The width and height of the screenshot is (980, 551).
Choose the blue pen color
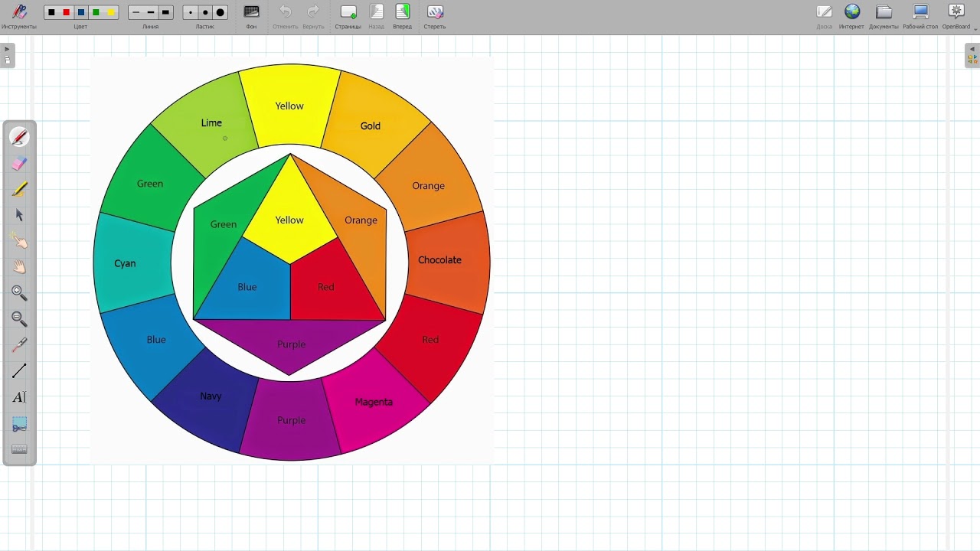click(81, 12)
